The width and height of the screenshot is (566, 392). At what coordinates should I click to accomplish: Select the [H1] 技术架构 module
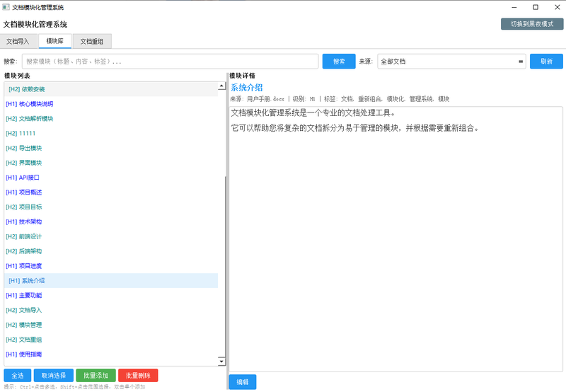23,221
